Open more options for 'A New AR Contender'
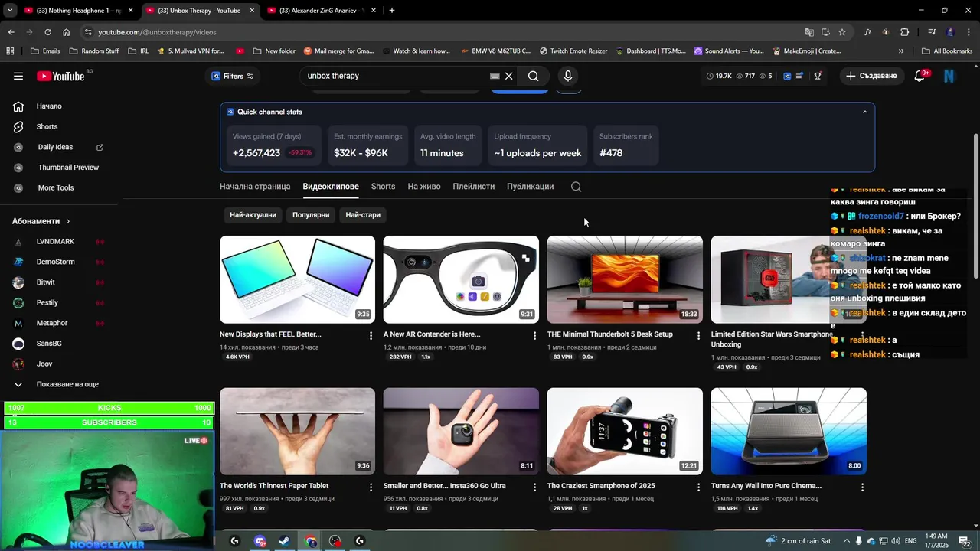The image size is (980, 551). 535,336
